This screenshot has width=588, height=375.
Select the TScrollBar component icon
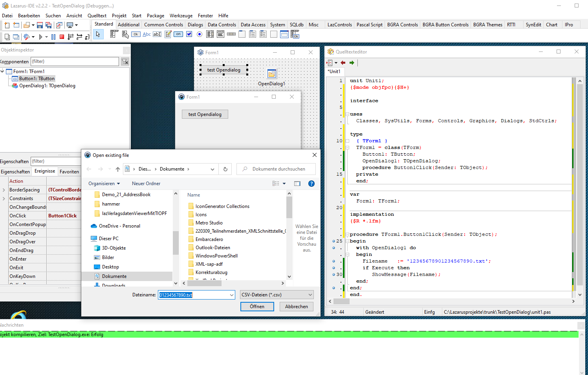click(231, 34)
